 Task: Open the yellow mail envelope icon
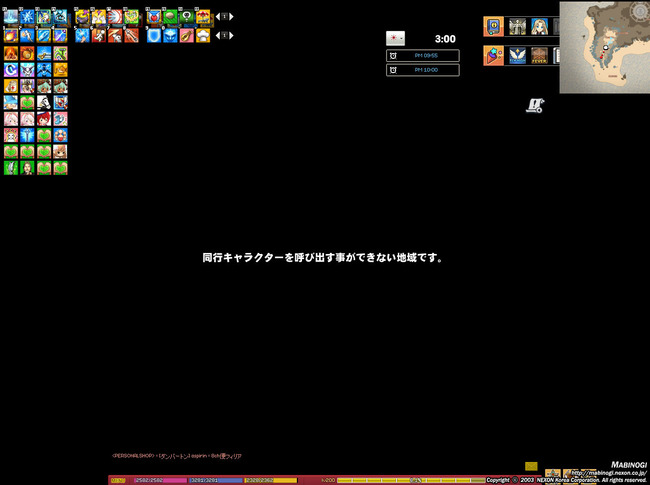531,466
